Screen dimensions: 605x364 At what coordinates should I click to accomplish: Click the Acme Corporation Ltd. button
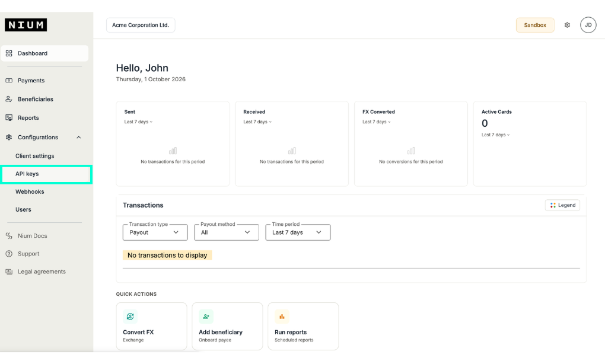[x=141, y=25]
